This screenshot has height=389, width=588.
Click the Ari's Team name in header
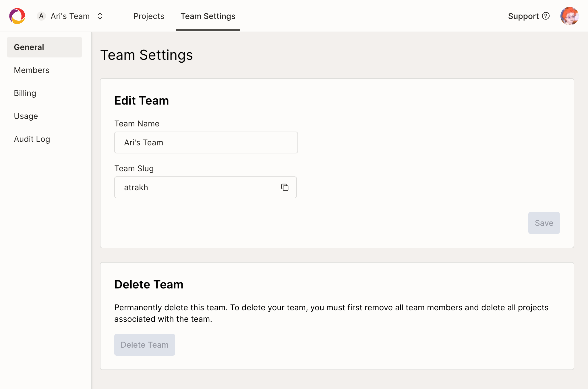pos(70,16)
